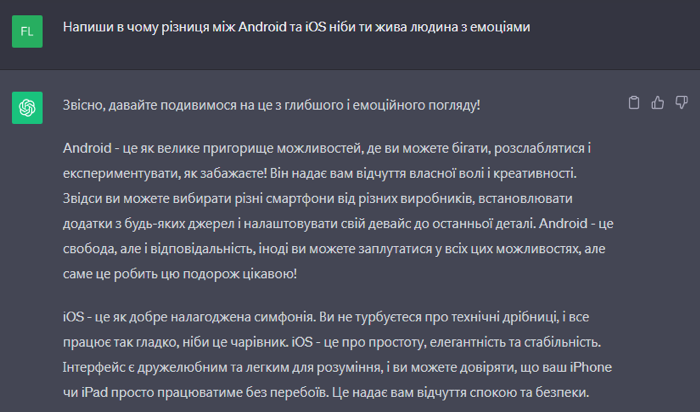Click the word 'iPhone' in the response
This screenshot has width=700, height=412.
click(x=591, y=367)
